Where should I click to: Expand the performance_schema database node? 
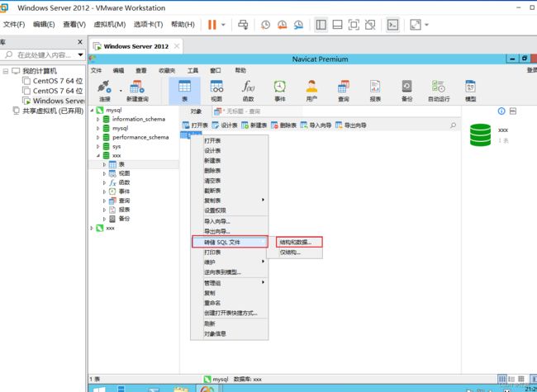[x=98, y=138]
